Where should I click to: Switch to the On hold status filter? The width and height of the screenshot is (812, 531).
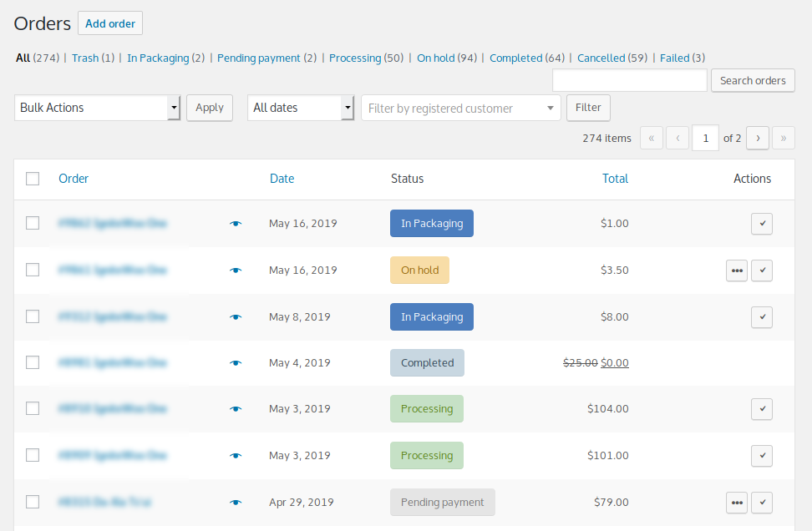(x=436, y=58)
